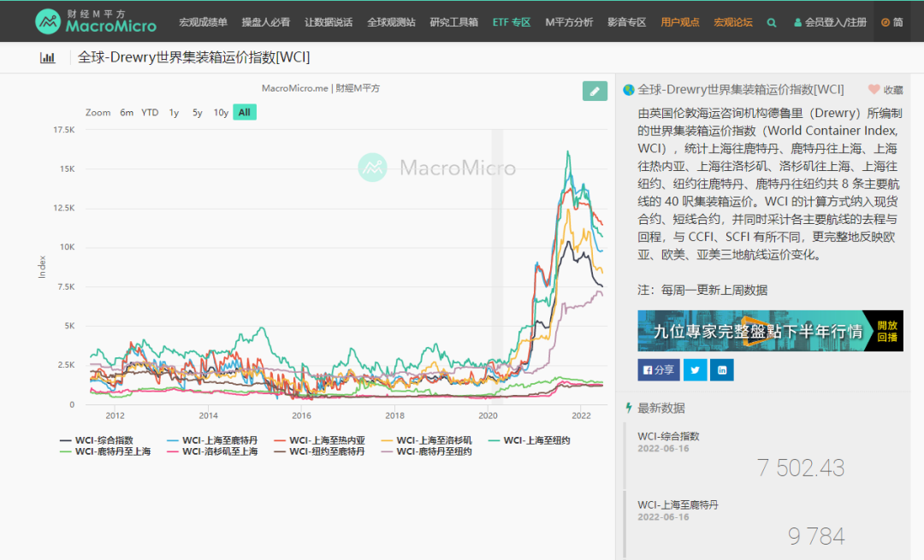The image size is (924, 560).
Task: Click the chart bar icon beside page title
Action: (x=47, y=57)
